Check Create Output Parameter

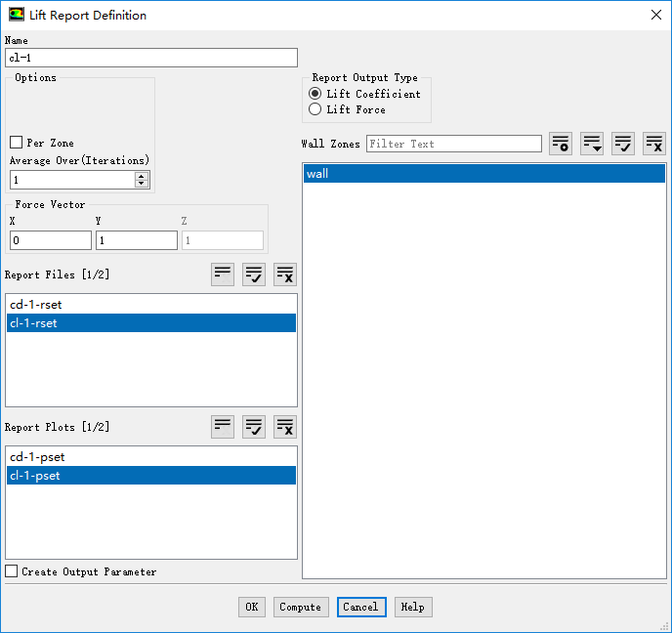(x=12, y=571)
